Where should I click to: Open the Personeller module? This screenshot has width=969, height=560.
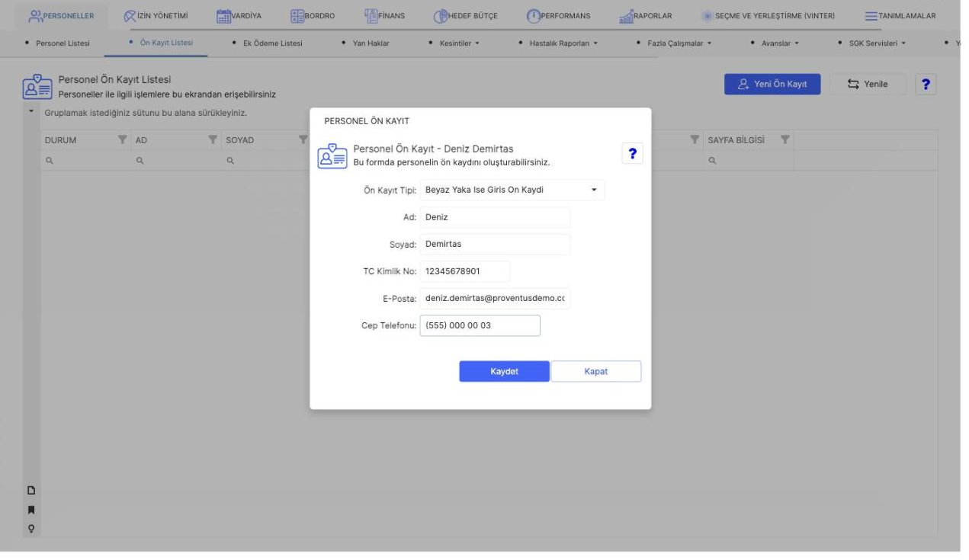(60, 16)
